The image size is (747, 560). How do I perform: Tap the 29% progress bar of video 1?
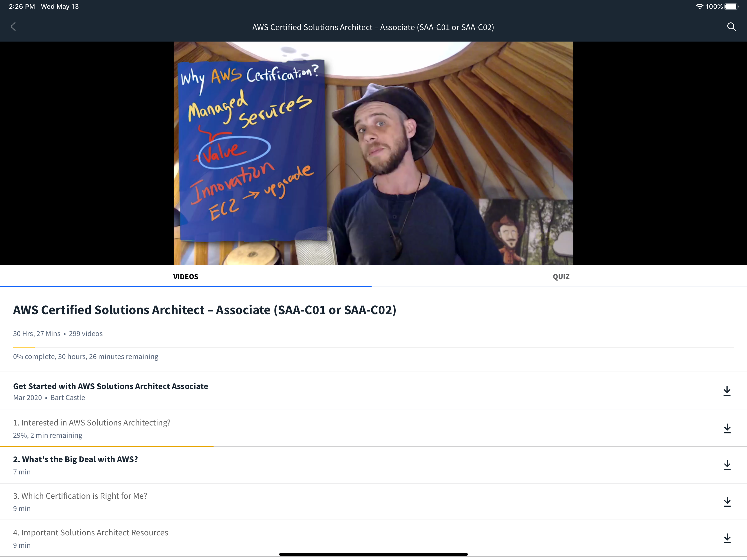pyautogui.click(x=107, y=446)
